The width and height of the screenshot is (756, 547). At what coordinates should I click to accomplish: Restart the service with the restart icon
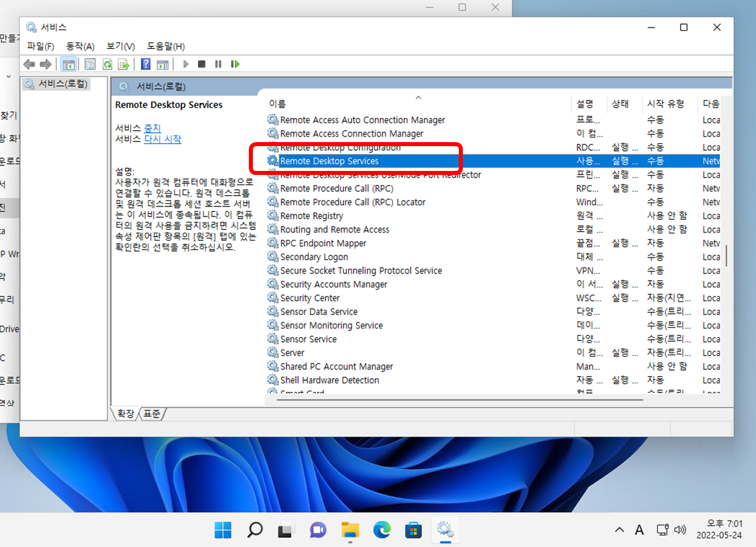235,64
